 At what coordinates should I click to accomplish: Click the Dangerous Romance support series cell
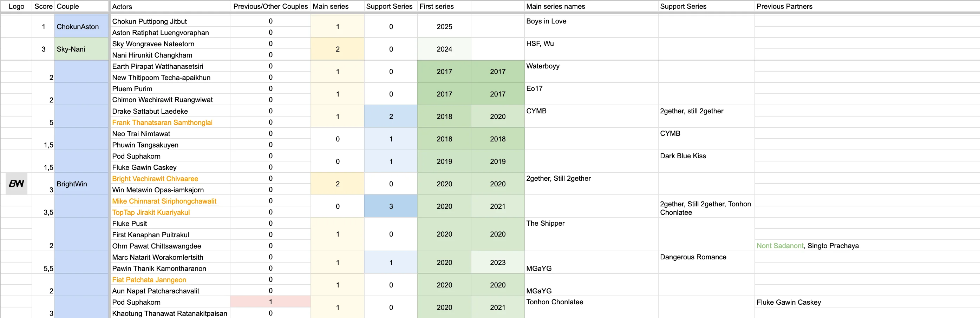click(x=706, y=263)
